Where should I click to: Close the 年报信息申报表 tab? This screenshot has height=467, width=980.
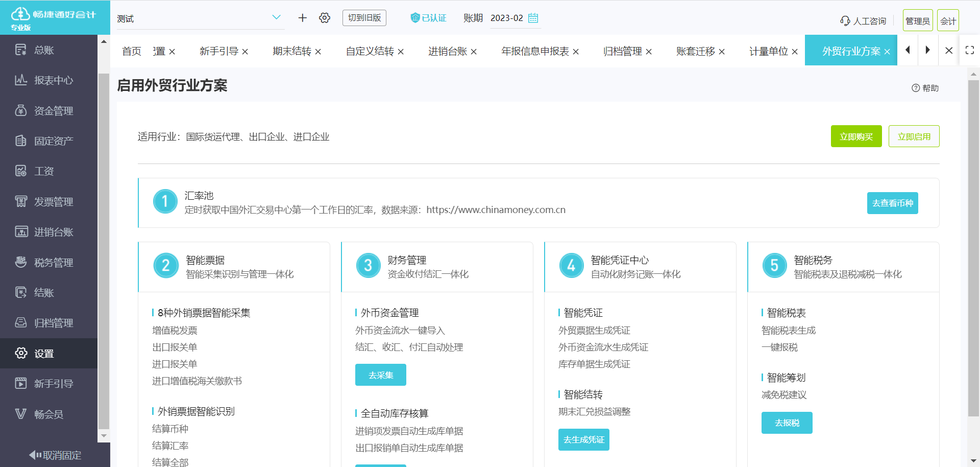(x=576, y=52)
